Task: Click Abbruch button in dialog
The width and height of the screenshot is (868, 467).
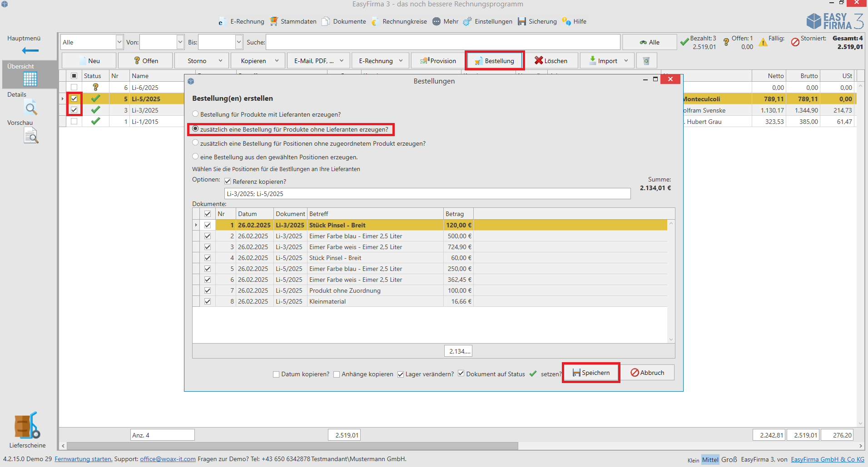Action: [647, 373]
